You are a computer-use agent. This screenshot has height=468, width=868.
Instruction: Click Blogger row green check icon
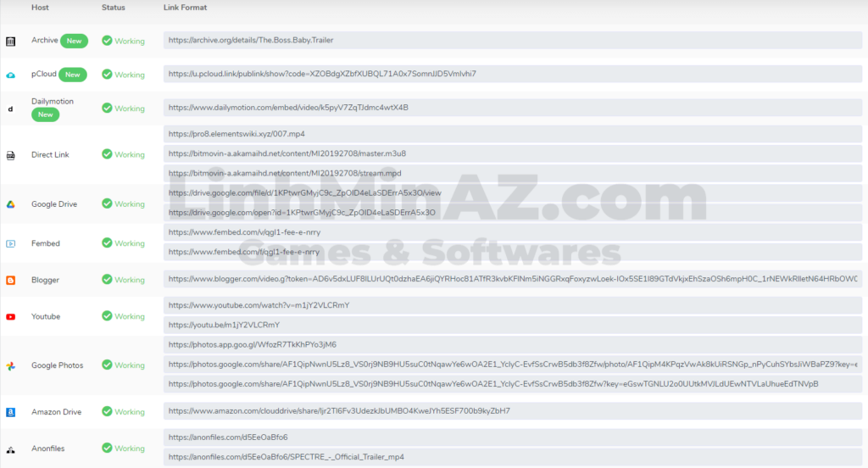coord(107,279)
